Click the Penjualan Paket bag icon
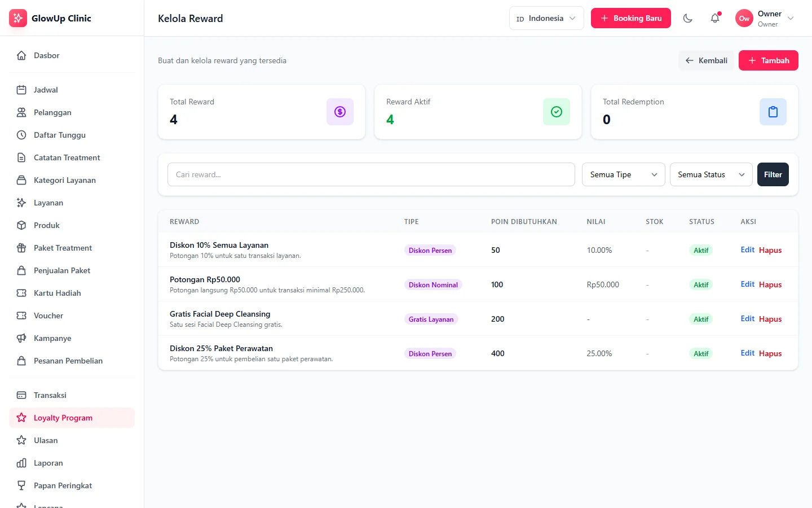This screenshot has height=508, width=812. point(21,270)
